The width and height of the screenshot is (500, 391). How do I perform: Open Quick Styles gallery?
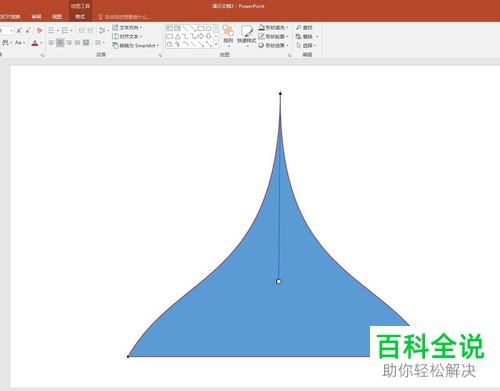coord(247,35)
